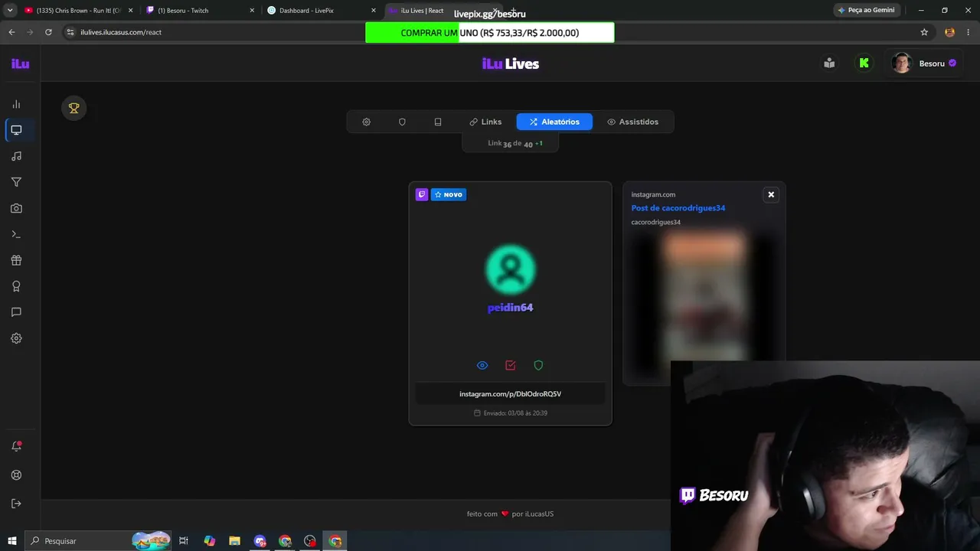Click the NOVO badge on the card
The height and width of the screenshot is (551, 980).
click(449, 194)
